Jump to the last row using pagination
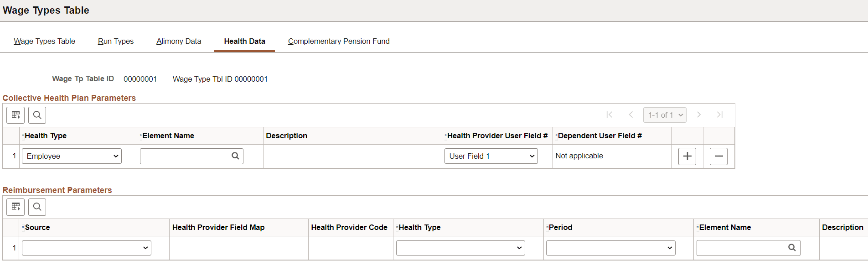 (720, 115)
